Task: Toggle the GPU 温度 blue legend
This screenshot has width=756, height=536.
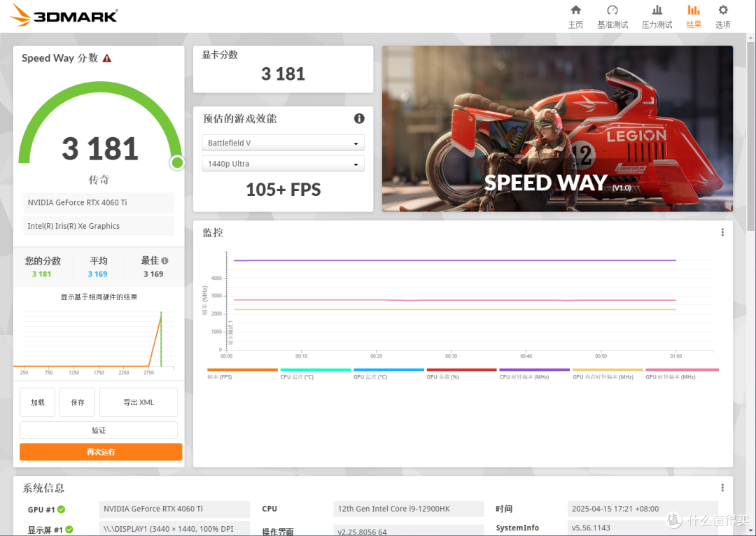Action: click(388, 374)
